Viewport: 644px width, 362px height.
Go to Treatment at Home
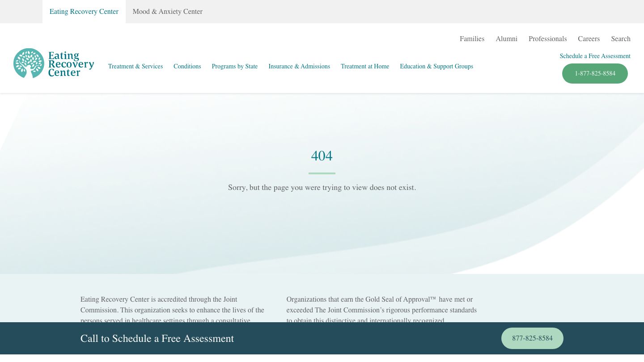click(x=365, y=67)
